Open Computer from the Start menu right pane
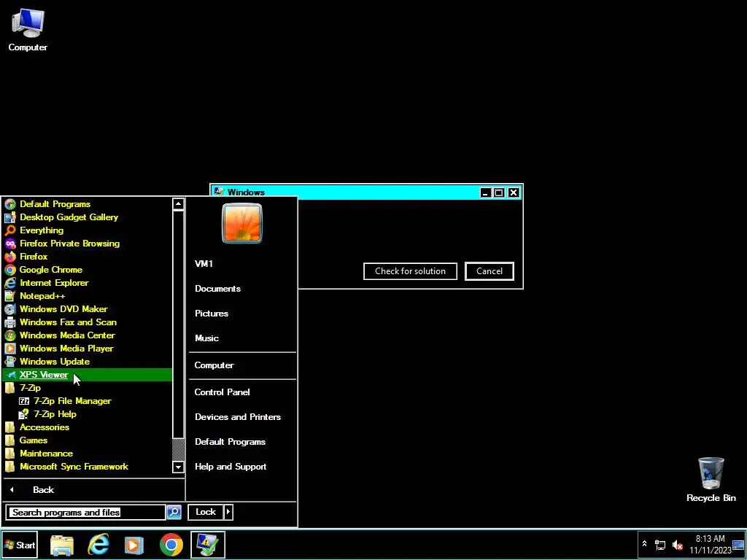Image resolution: width=747 pixels, height=560 pixels. coord(242,365)
